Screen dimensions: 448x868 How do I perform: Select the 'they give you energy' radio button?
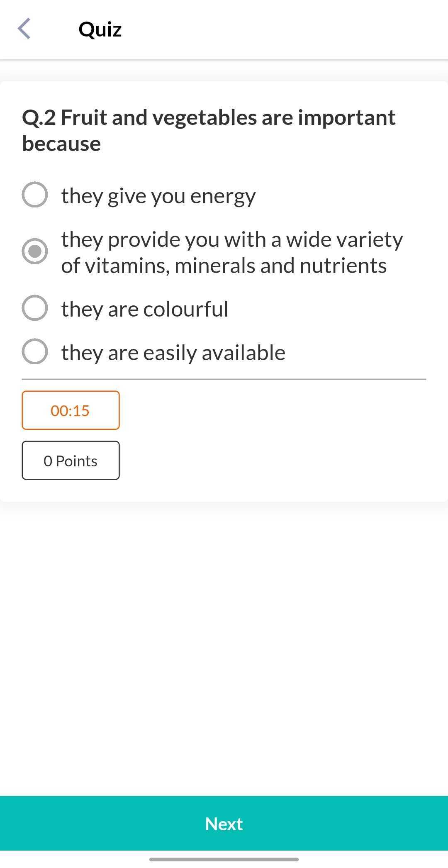[35, 195]
